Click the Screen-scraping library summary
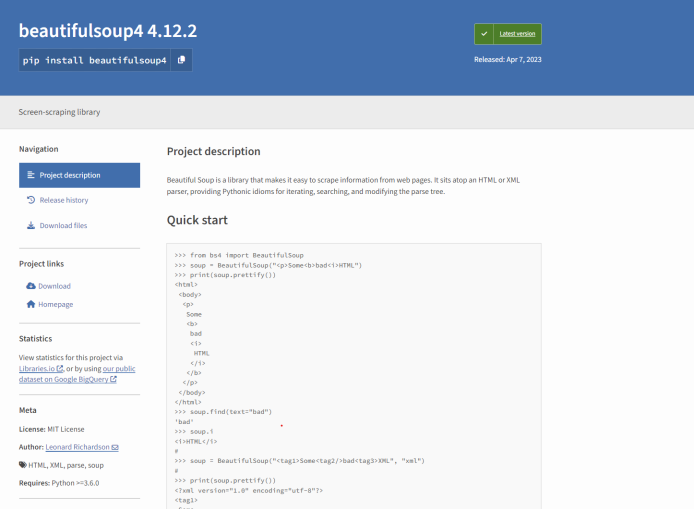Image resolution: width=694 pixels, height=509 pixels. click(59, 112)
